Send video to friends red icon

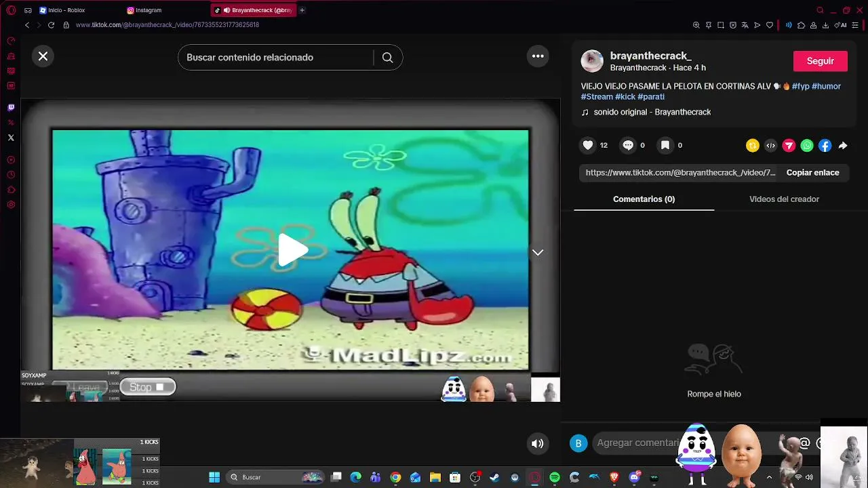789,146
